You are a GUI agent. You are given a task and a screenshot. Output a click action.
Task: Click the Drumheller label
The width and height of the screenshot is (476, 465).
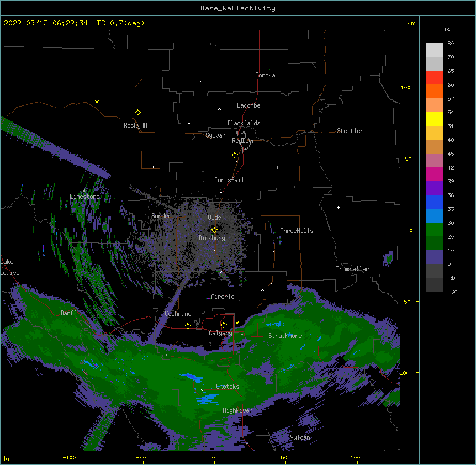[352, 269]
